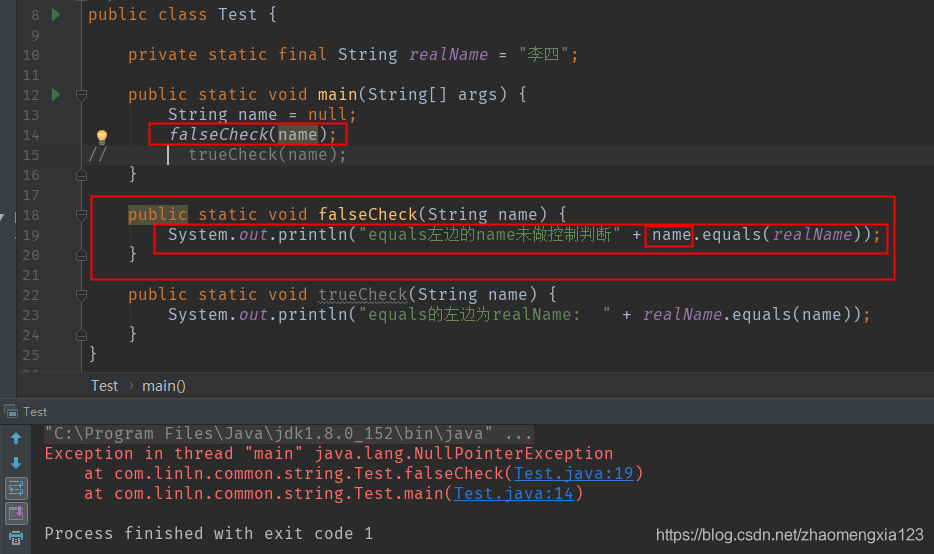The height and width of the screenshot is (554, 934).
Task: Click the NullPointerException message in the console
Action: pyautogui.click(x=329, y=454)
